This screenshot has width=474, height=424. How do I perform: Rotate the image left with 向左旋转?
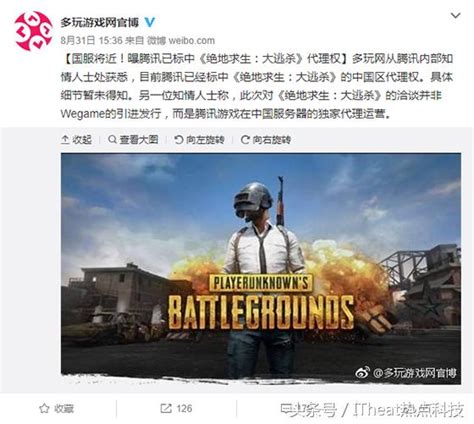coord(200,140)
